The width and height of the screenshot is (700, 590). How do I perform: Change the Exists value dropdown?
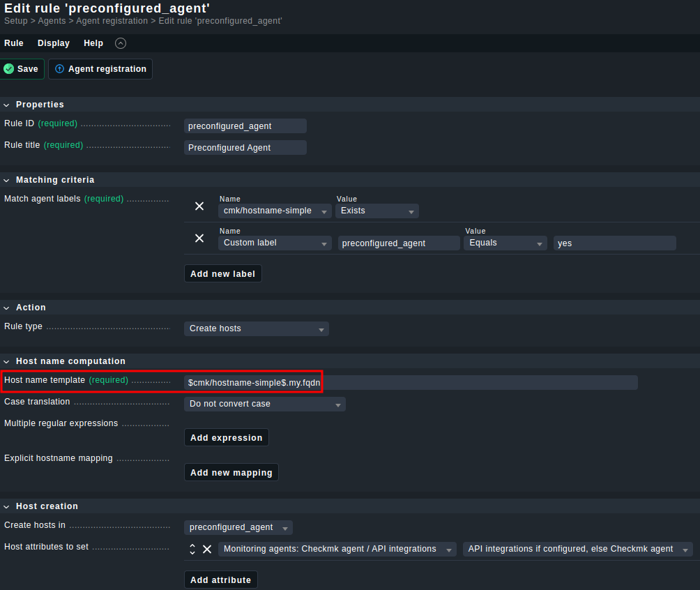click(376, 211)
